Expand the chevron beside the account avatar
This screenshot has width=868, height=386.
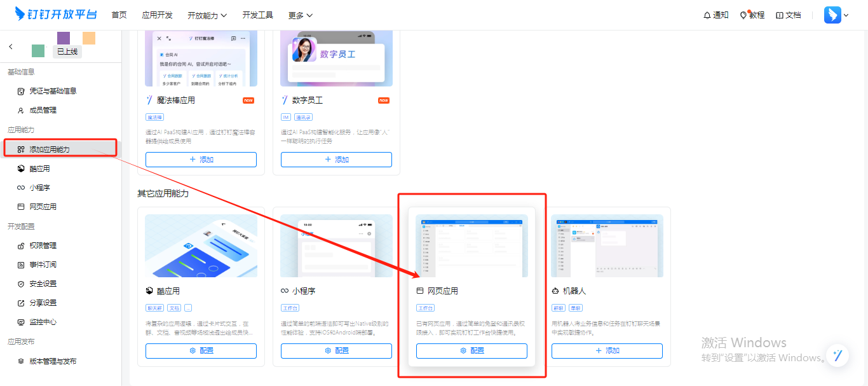(x=846, y=15)
